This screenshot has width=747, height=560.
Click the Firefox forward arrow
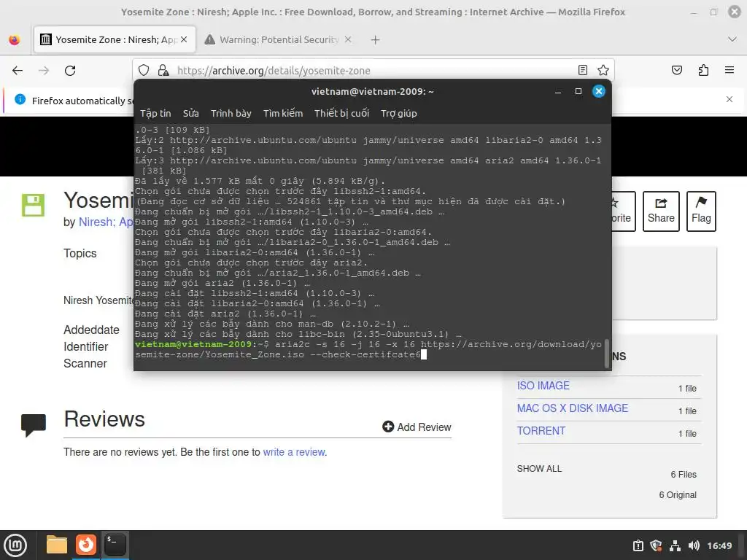click(44, 71)
